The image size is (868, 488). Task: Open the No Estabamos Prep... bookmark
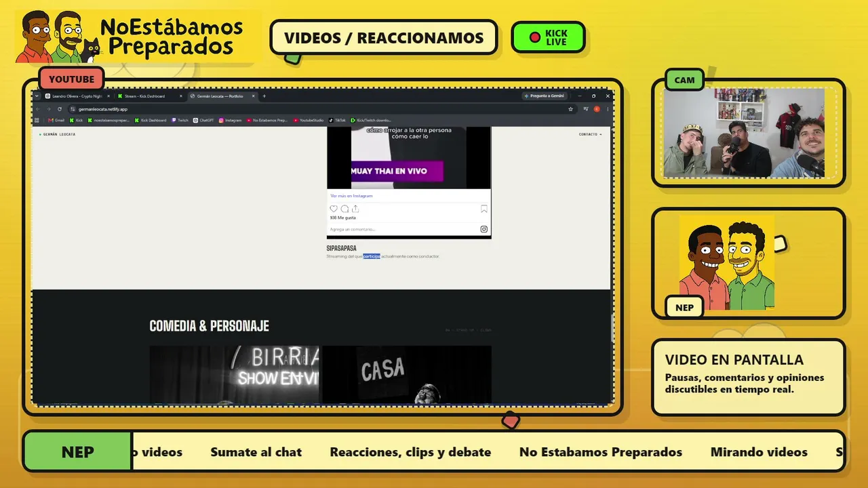pos(267,120)
